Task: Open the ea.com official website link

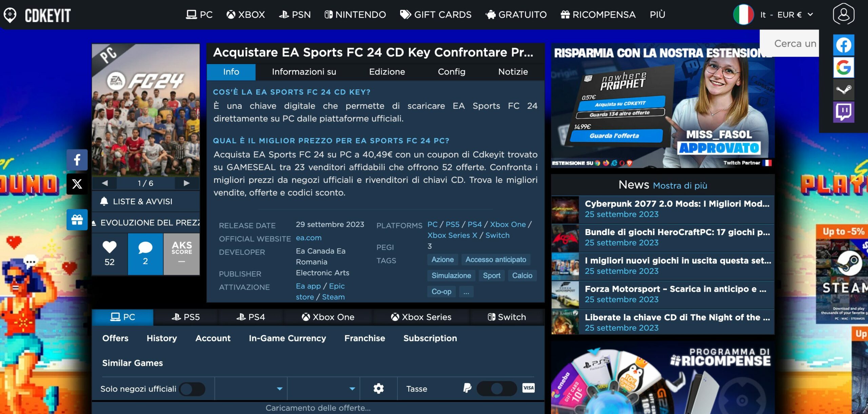Action: point(309,238)
